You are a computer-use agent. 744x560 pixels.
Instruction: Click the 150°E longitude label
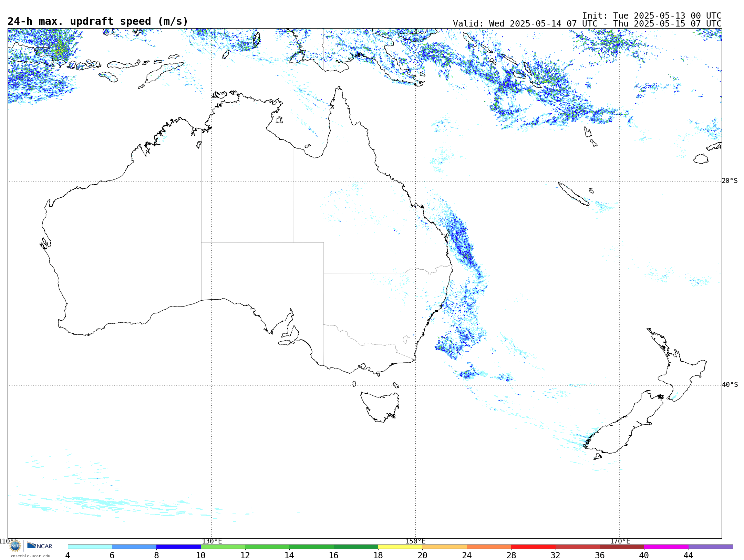415,541
